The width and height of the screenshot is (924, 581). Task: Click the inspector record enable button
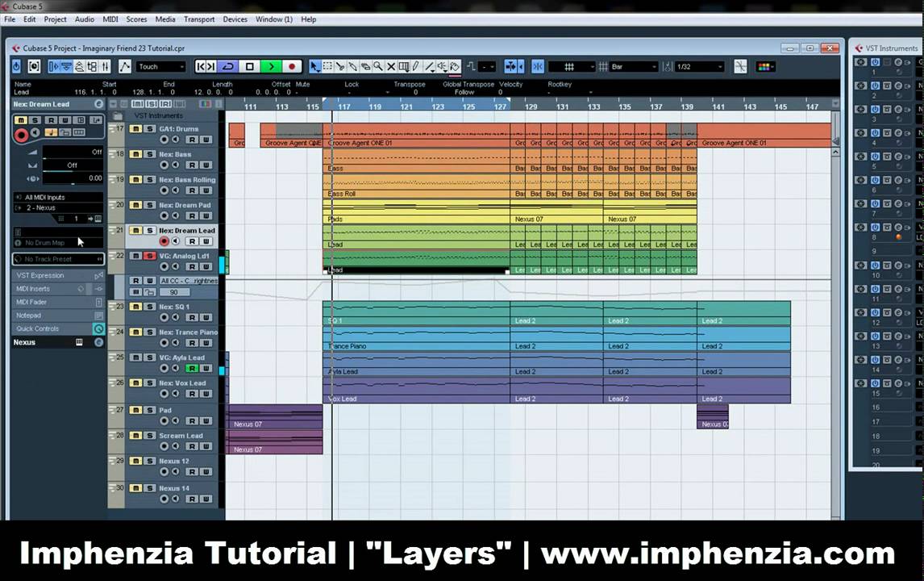21,135
